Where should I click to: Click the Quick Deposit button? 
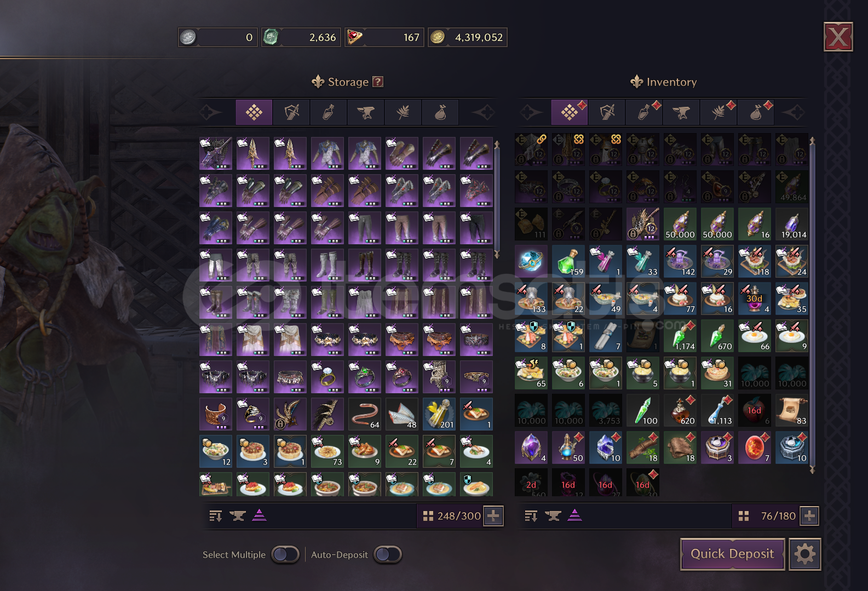(x=732, y=554)
